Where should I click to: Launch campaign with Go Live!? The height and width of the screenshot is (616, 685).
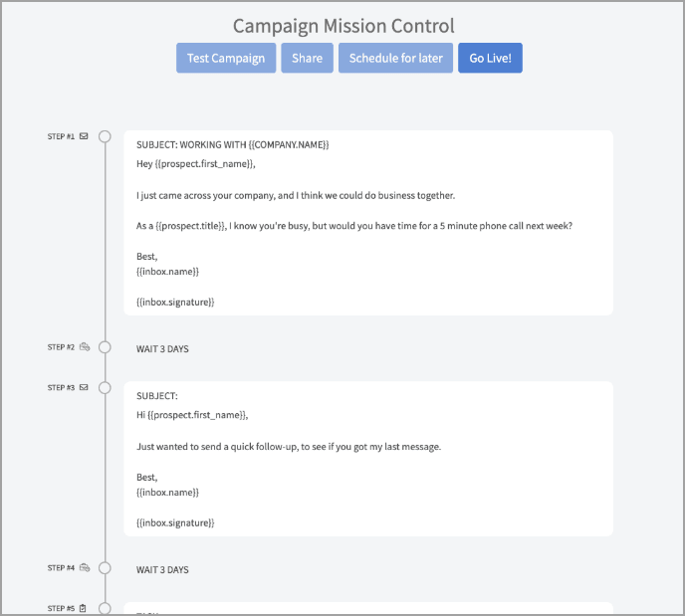coord(490,58)
